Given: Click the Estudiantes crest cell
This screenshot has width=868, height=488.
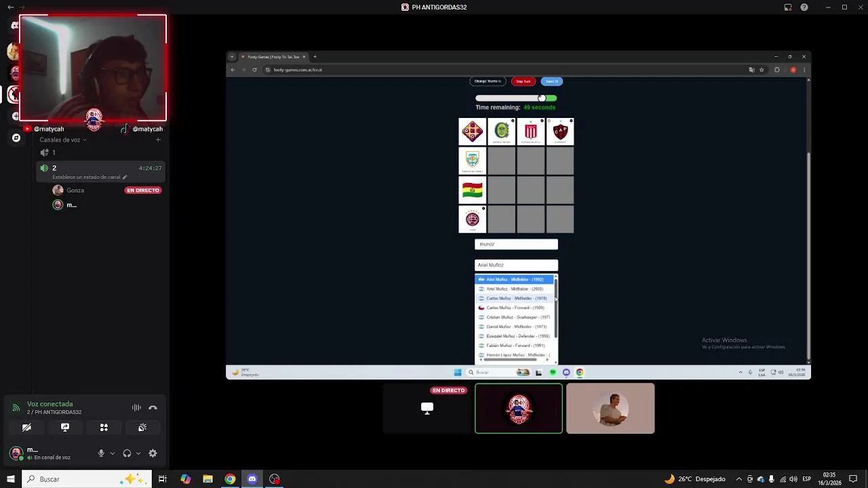Looking at the screenshot, I should [x=531, y=131].
